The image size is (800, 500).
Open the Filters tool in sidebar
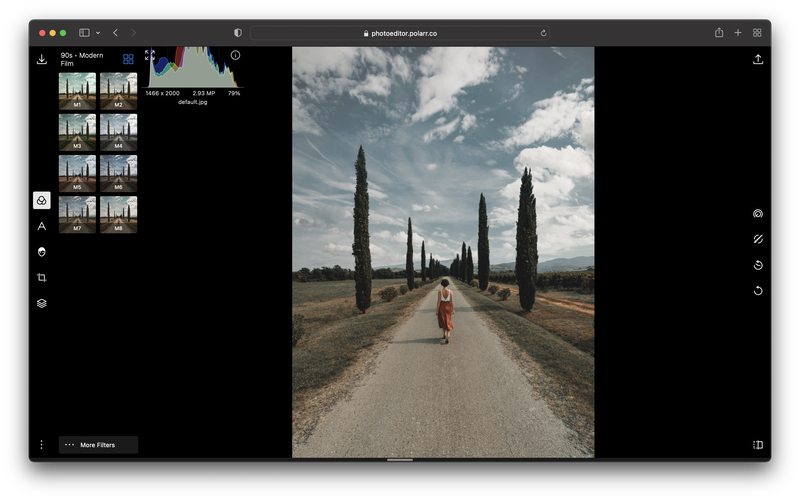click(42, 201)
